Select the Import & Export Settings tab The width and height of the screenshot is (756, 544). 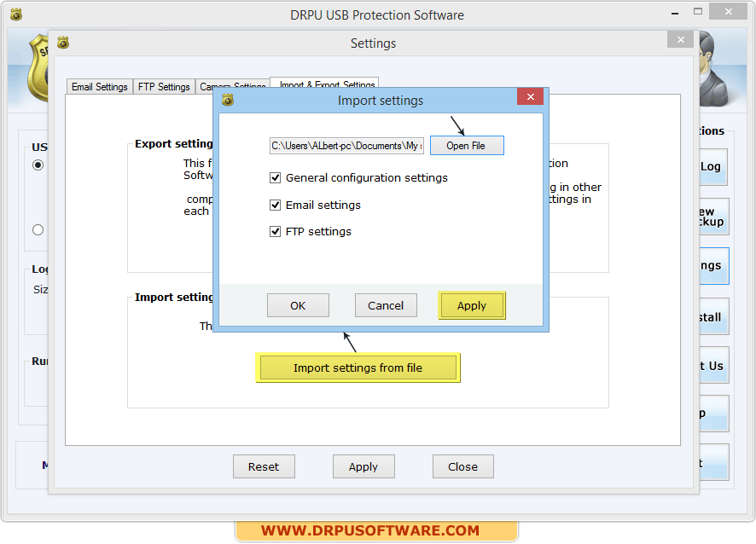tap(324, 83)
